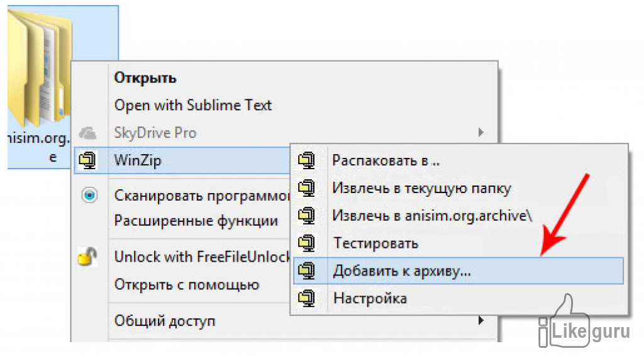Click WinZip icon beside Тестировать
Viewport: 644px width, 356px height.
pyautogui.click(x=306, y=243)
